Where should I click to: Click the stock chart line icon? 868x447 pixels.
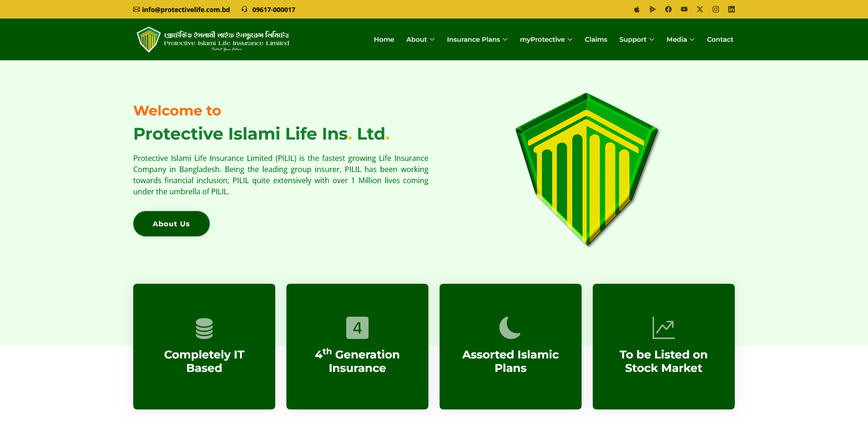664,328
